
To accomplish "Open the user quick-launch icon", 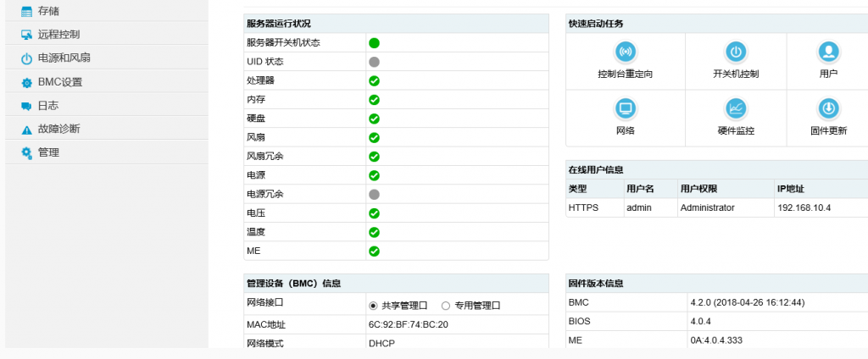I will [828, 52].
